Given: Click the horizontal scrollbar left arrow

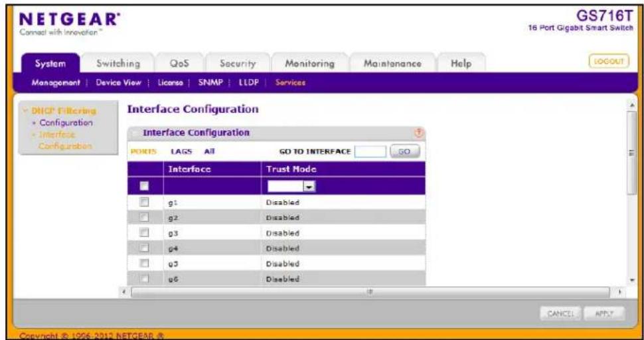Looking at the screenshot, I should click(124, 292).
